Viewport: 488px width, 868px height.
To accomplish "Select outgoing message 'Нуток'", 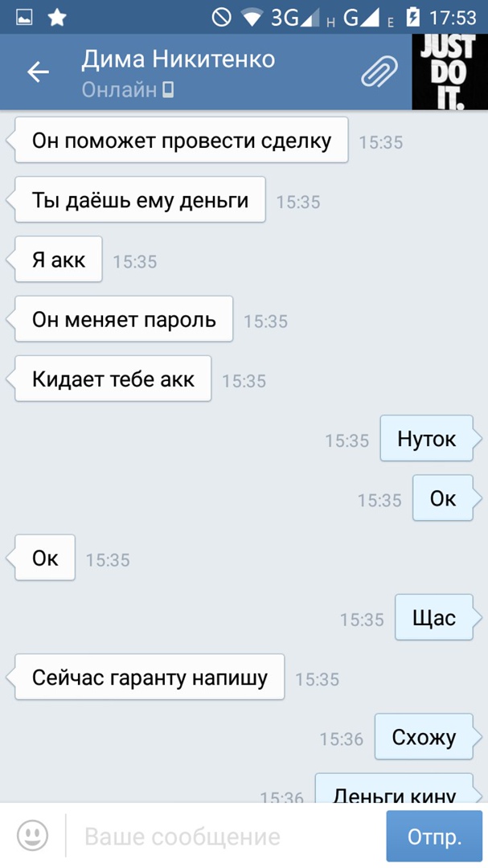I will click(x=427, y=439).
